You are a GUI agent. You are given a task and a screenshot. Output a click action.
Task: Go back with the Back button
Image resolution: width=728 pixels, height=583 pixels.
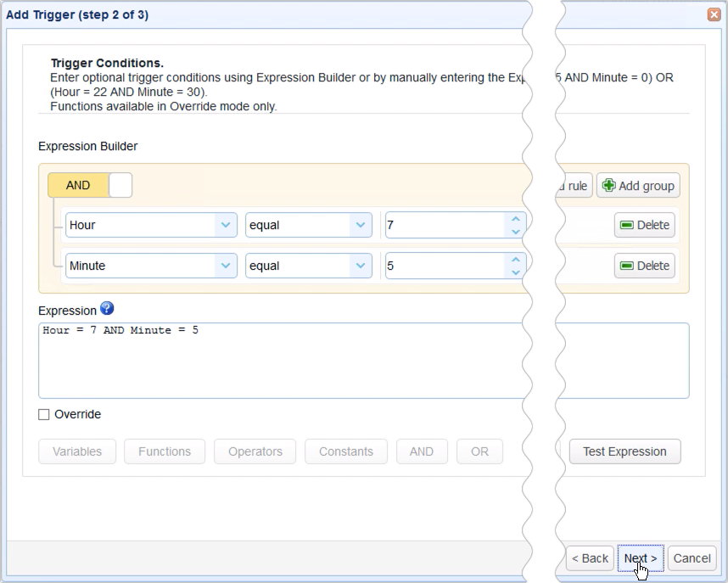[x=590, y=558]
